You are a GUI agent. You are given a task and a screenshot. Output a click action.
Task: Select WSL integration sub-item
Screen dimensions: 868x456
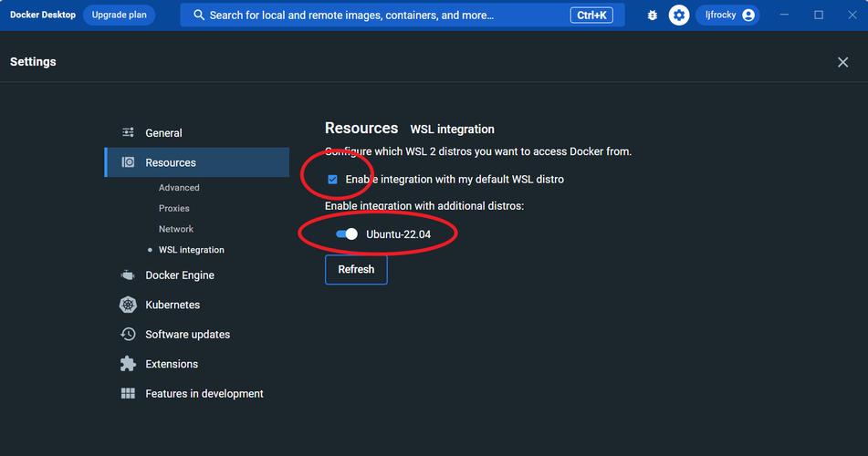[x=191, y=250]
